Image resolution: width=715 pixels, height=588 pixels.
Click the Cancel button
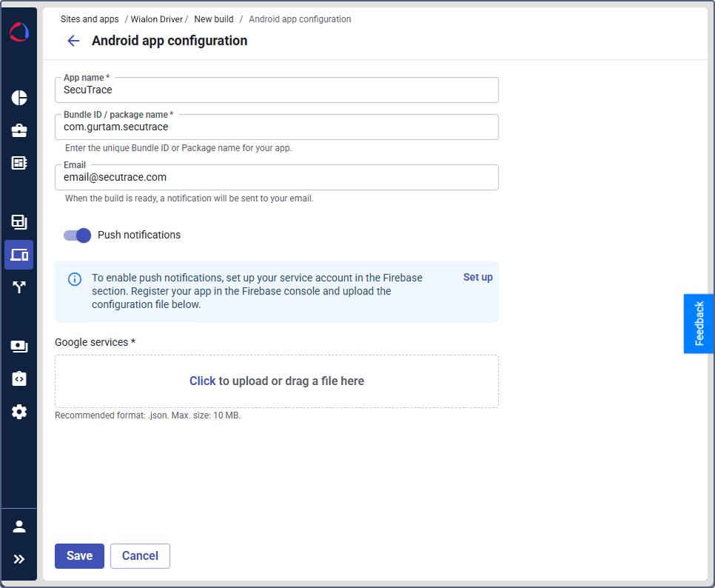(140, 556)
